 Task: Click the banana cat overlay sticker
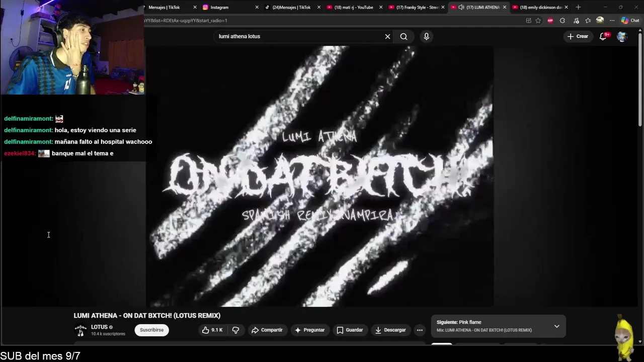(x=624, y=336)
